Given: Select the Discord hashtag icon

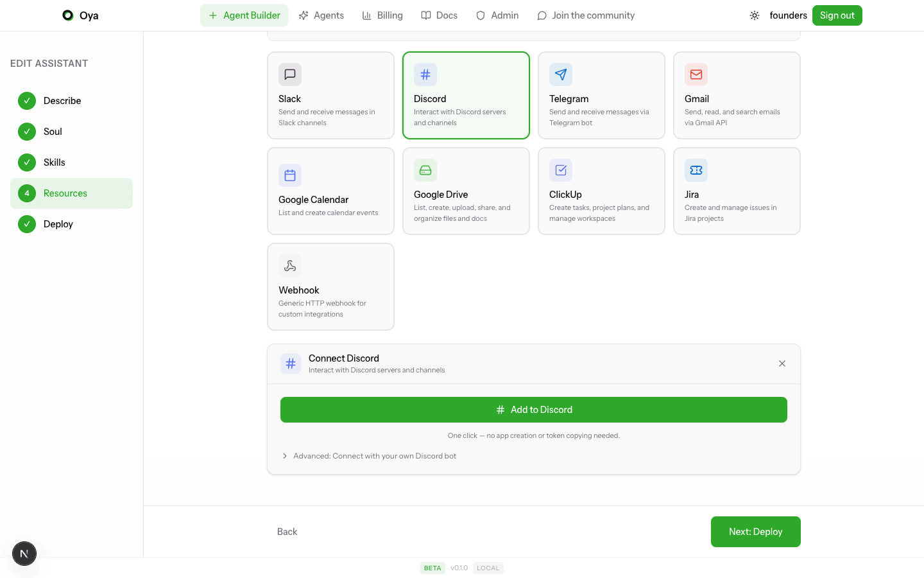Looking at the screenshot, I should point(425,74).
